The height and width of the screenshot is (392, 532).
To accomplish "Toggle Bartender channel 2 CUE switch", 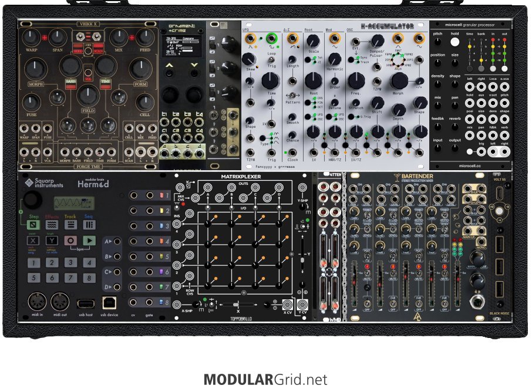I will pyautogui.click(x=393, y=303).
